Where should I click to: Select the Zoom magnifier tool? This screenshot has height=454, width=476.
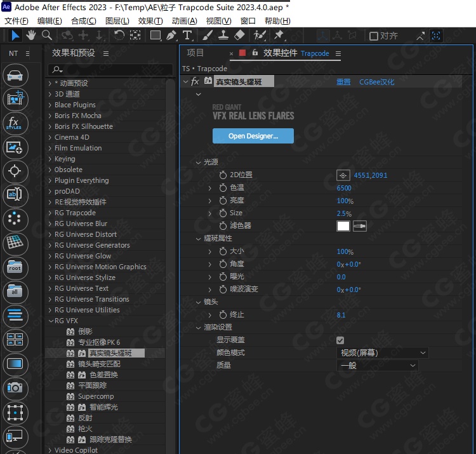pyautogui.click(x=47, y=36)
